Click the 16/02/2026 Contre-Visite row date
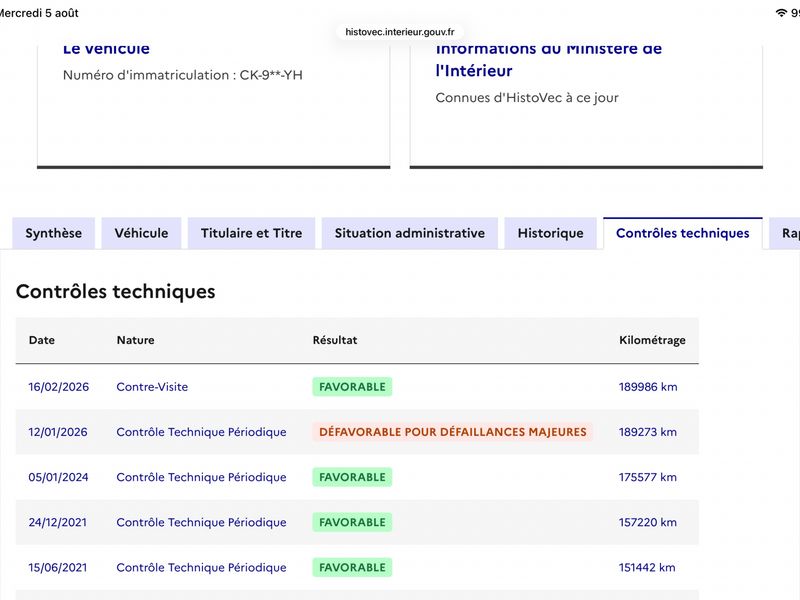800x600 pixels. click(59, 387)
